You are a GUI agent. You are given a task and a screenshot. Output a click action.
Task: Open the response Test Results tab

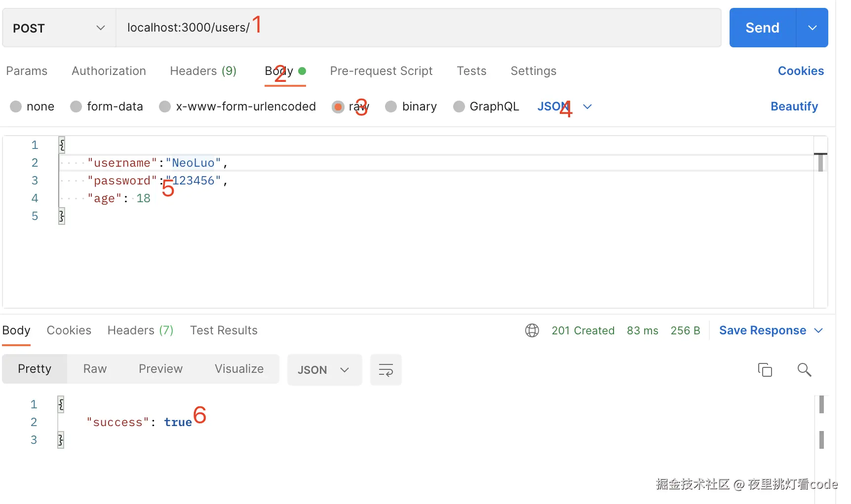tap(224, 330)
